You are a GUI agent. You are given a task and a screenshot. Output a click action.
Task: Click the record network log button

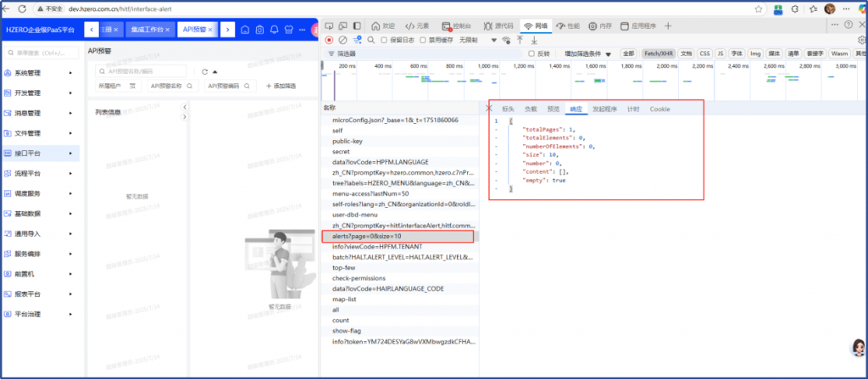click(x=329, y=40)
